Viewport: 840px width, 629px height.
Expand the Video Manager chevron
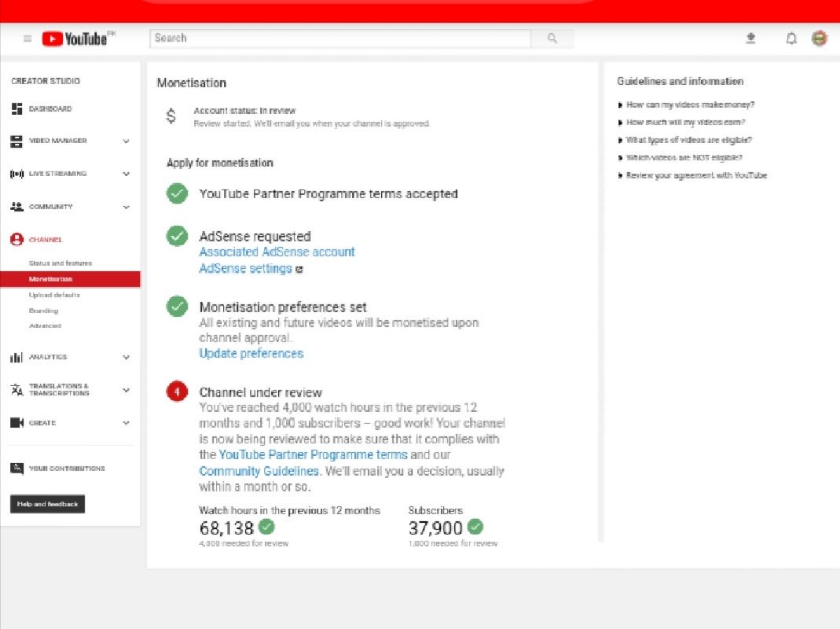pos(126,141)
